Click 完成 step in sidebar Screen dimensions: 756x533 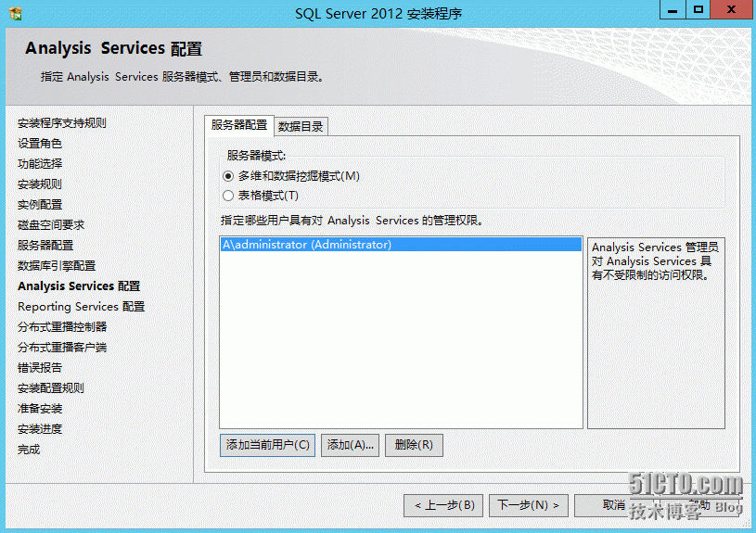tap(29, 450)
